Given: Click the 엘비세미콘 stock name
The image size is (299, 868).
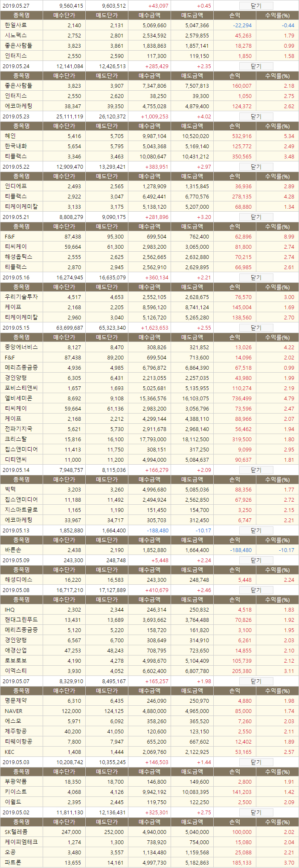Looking at the screenshot, I should [18, 398].
